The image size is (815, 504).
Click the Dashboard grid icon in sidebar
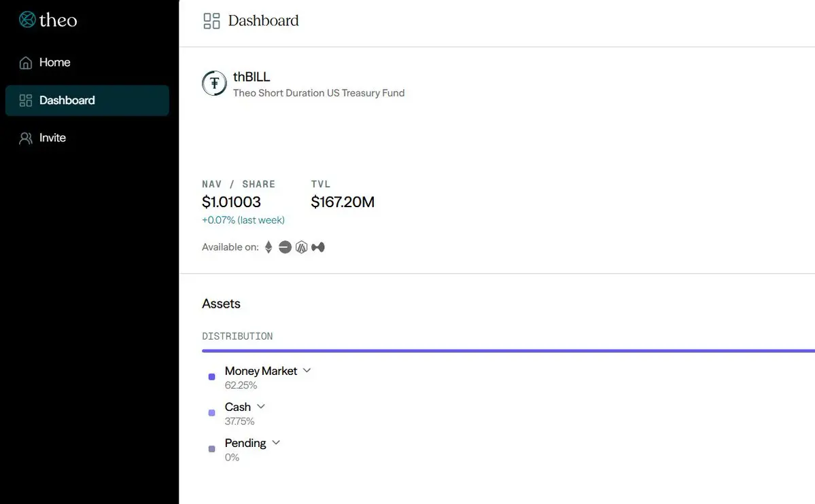tap(25, 101)
